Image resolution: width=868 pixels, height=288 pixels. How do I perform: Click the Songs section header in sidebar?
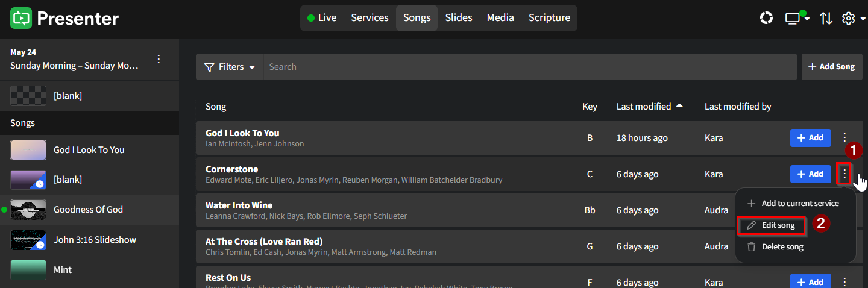click(x=89, y=123)
